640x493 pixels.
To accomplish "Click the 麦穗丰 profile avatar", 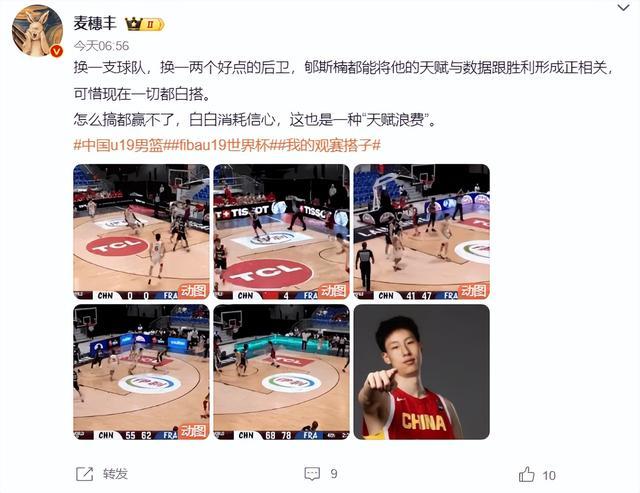I will (x=37, y=31).
